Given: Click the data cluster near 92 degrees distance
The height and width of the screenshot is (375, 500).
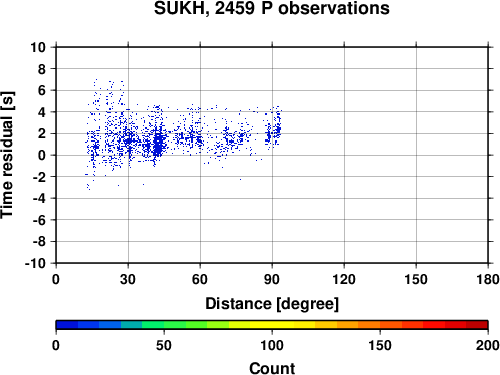Looking at the screenshot, I should [277, 128].
